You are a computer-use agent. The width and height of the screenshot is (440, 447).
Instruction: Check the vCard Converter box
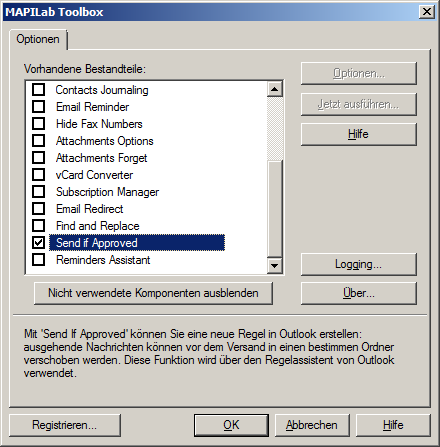pos(38,175)
